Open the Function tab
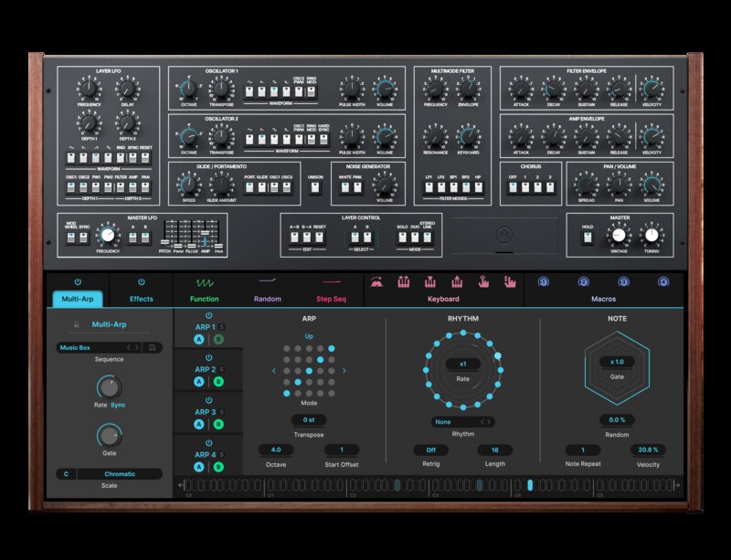Screen dimensions: 731x560 205,299
